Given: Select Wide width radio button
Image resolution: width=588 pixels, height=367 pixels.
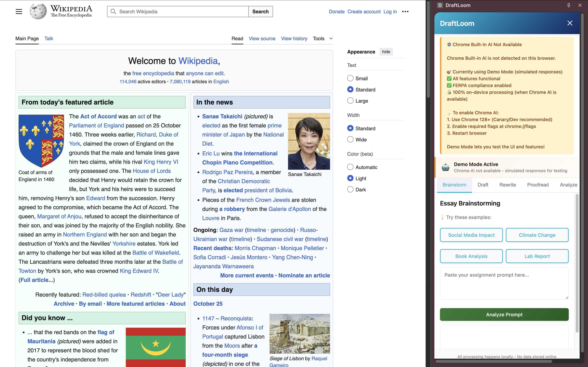Looking at the screenshot, I should 350,139.
